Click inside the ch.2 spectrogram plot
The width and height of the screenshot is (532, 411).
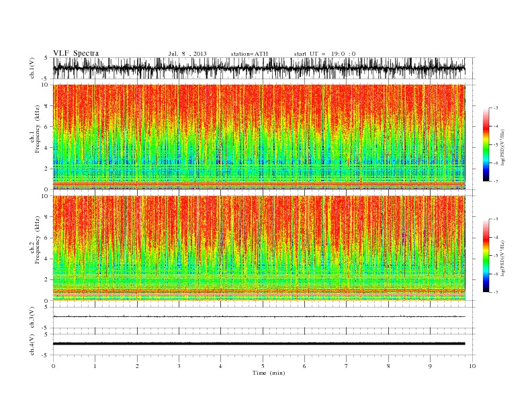click(x=259, y=248)
